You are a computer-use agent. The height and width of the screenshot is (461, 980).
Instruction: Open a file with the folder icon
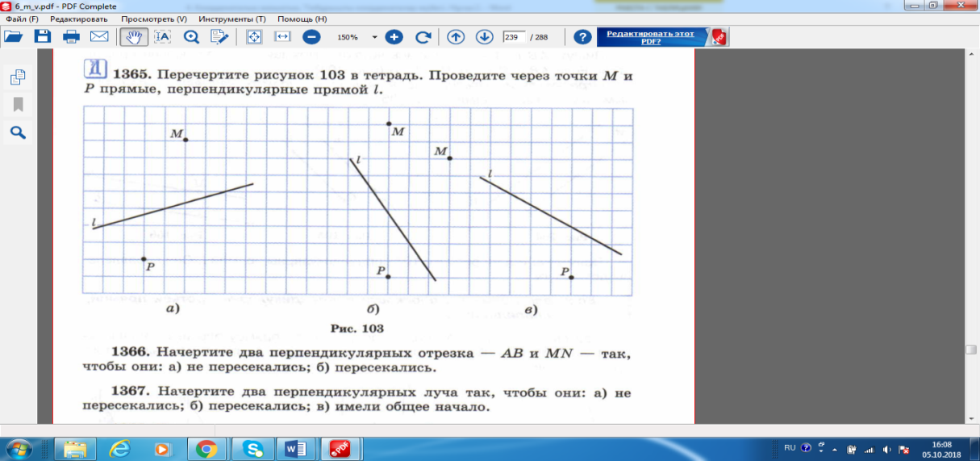point(12,36)
